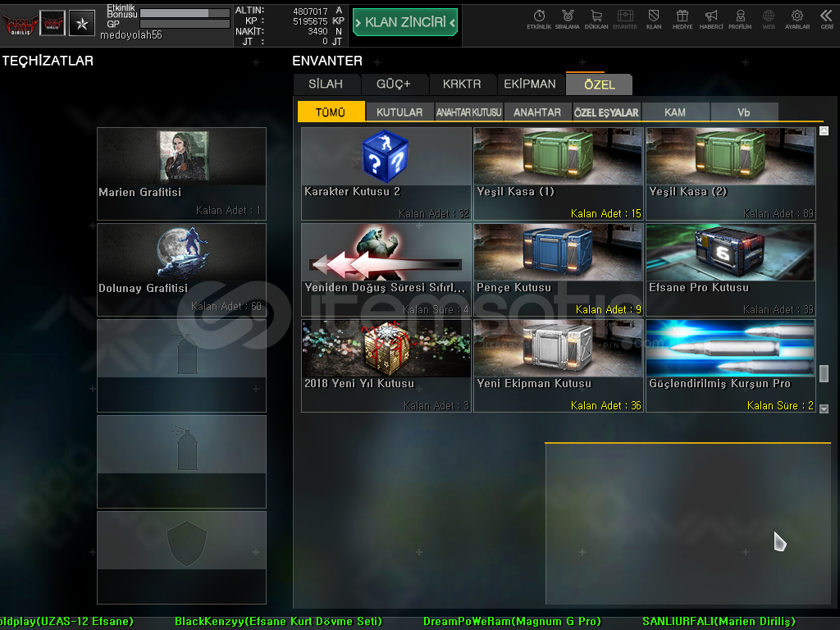Click the Wolfteam Diriliş logo
This screenshot has width=840, height=630.
point(20,24)
